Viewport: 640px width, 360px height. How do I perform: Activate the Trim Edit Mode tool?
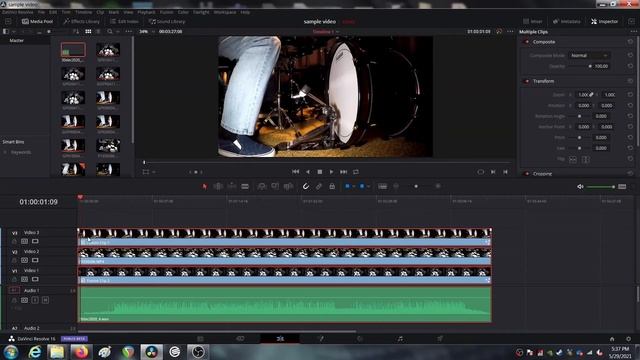coord(218,187)
